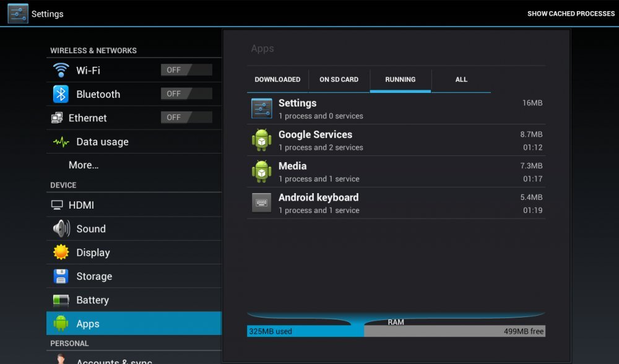Screen dimensions: 619x364
Task: Click the Battery icon
Action: click(x=61, y=300)
